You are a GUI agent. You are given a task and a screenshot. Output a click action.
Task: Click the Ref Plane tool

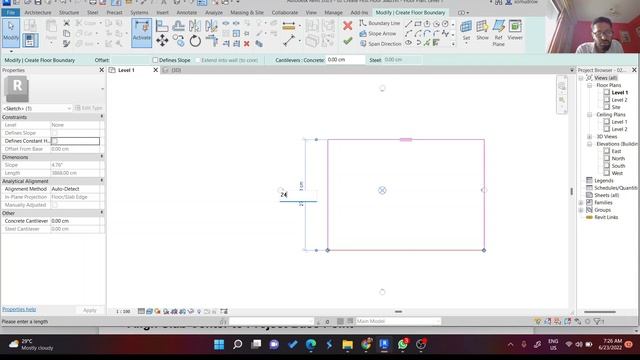[498, 33]
